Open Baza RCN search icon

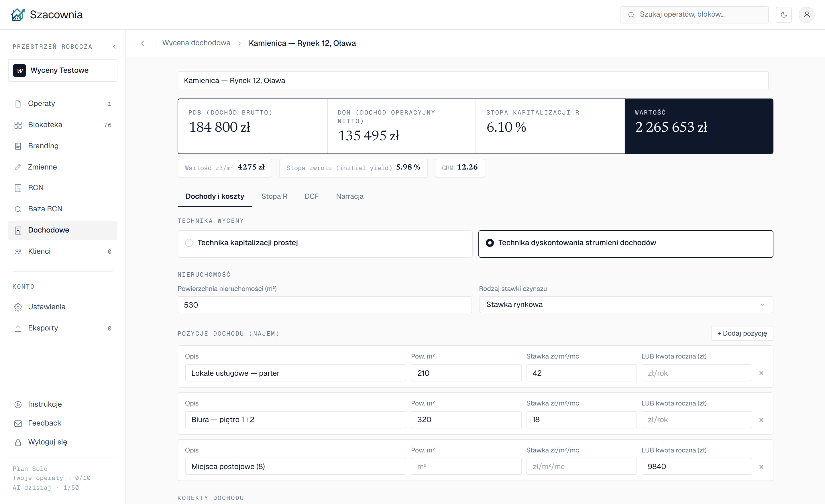(18, 209)
